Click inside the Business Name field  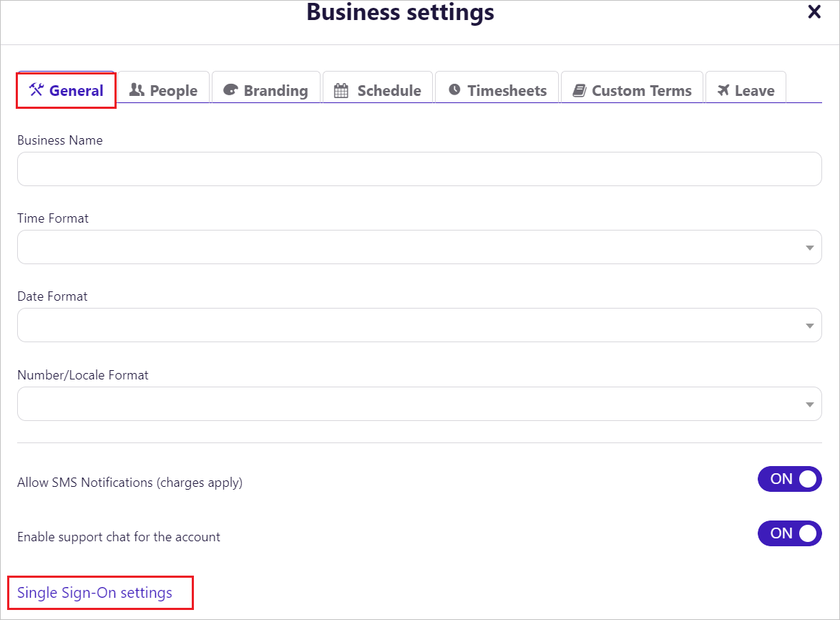coord(419,169)
